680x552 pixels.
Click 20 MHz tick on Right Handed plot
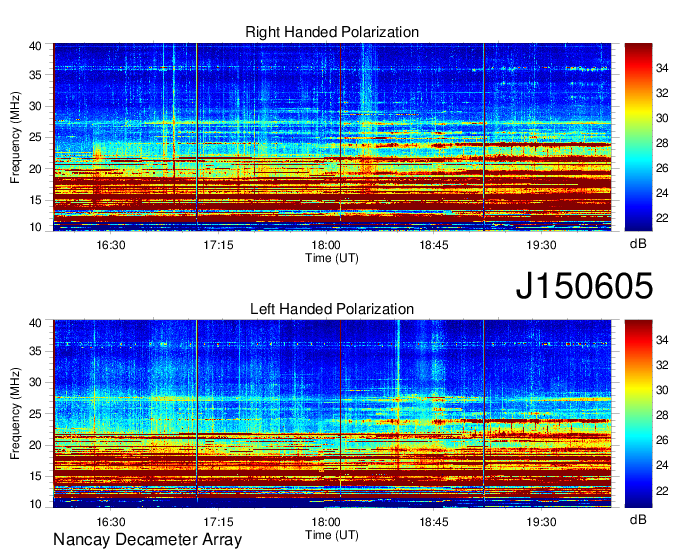[35, 169]
